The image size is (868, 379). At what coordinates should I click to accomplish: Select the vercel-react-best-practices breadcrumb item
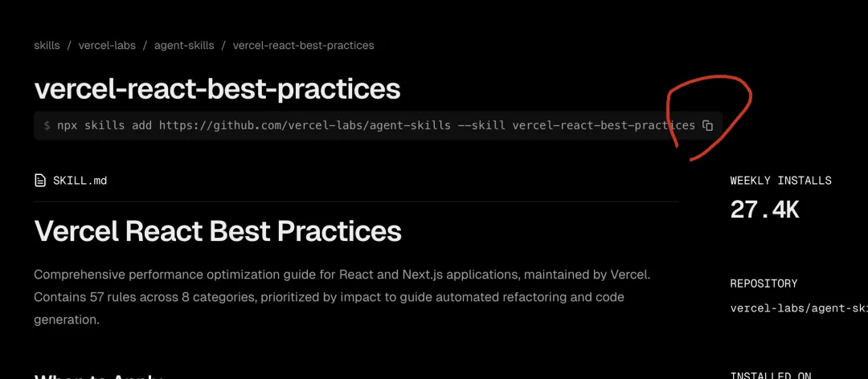[x=303, y=46]
